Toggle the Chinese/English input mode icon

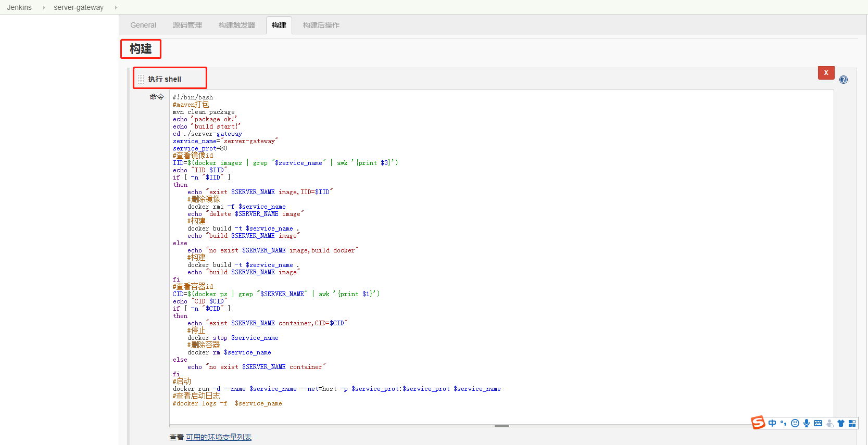point(772,423)
